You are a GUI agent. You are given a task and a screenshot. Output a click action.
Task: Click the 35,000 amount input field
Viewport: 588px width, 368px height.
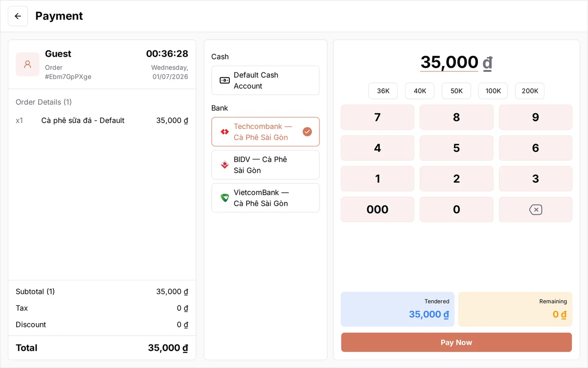point(449,62)
